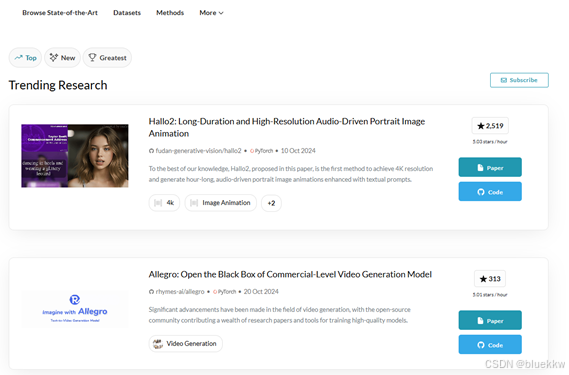Select the Top trending tab
The height and width of the screenshot is (375, 569).
click(x=25, y=58)
